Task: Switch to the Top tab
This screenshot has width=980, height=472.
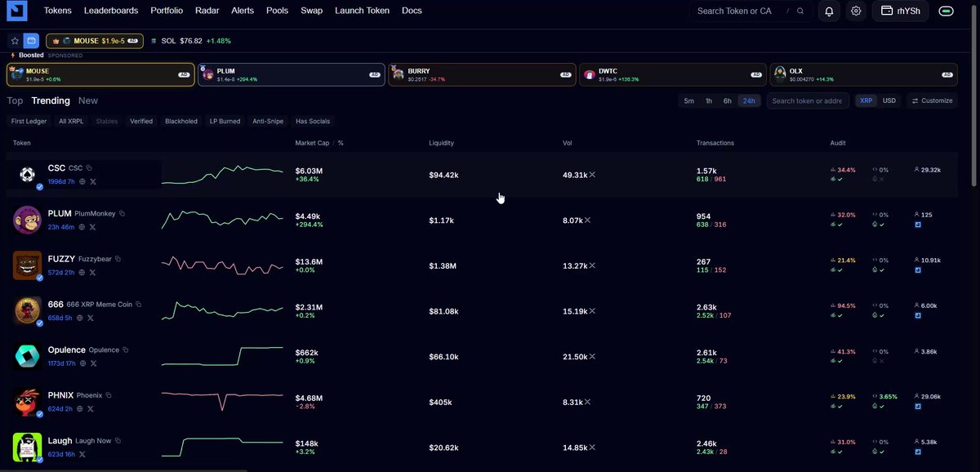Action: 15,100
